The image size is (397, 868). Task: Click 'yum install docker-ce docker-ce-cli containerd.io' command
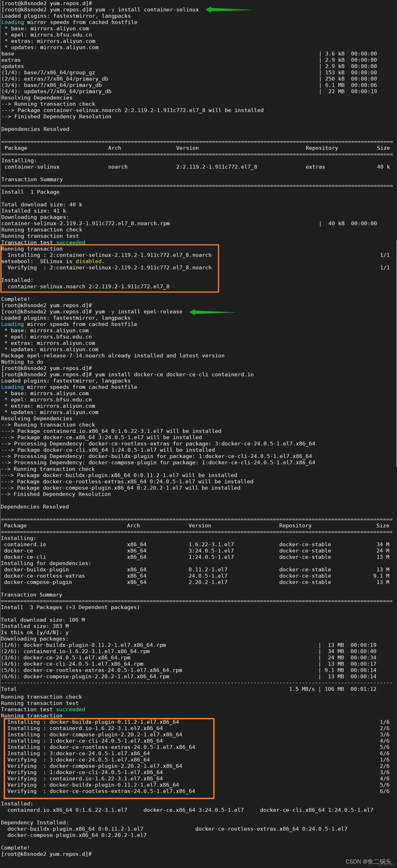[174, 374]
